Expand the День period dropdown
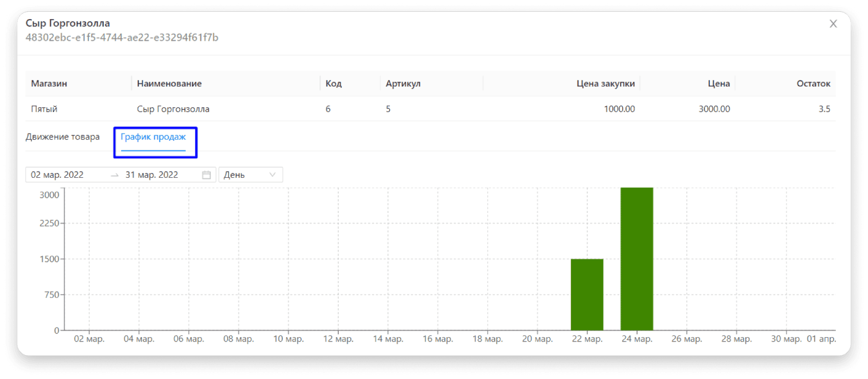This screenshot has width=868, height=379. pyautogui.click(x=250, y=175)
